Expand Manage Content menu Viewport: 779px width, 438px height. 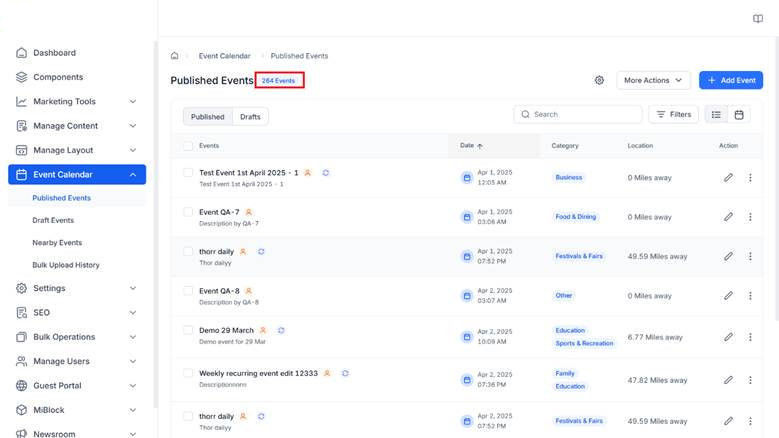tap(77, 126)
